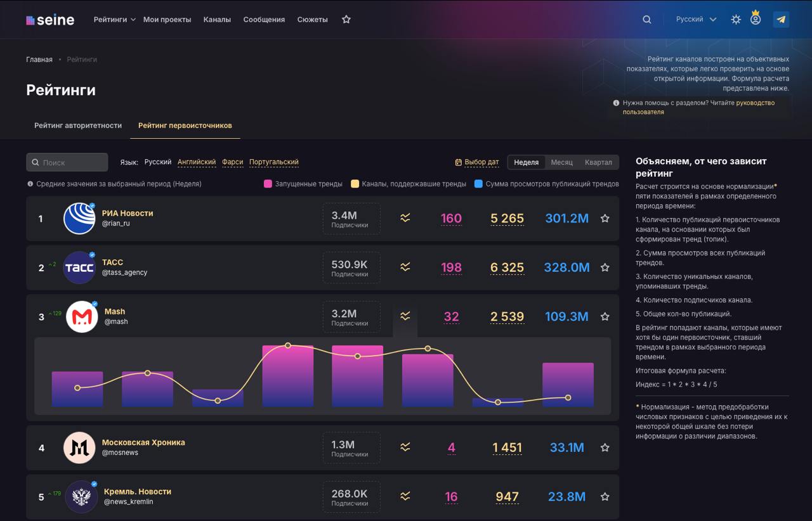The width and height of the screenshot is (812, 521).
Task: Star the Кремль. Новости channel
Action: pos(605,496)
